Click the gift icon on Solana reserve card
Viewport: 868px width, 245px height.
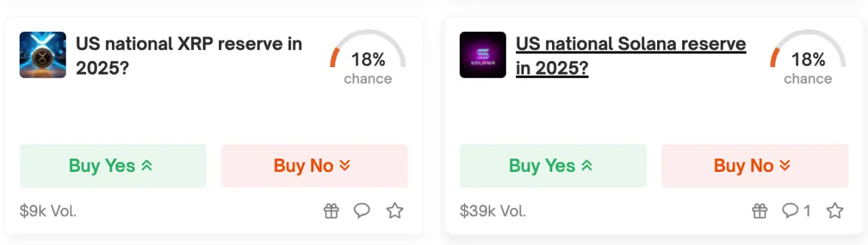tap(760, 211)
